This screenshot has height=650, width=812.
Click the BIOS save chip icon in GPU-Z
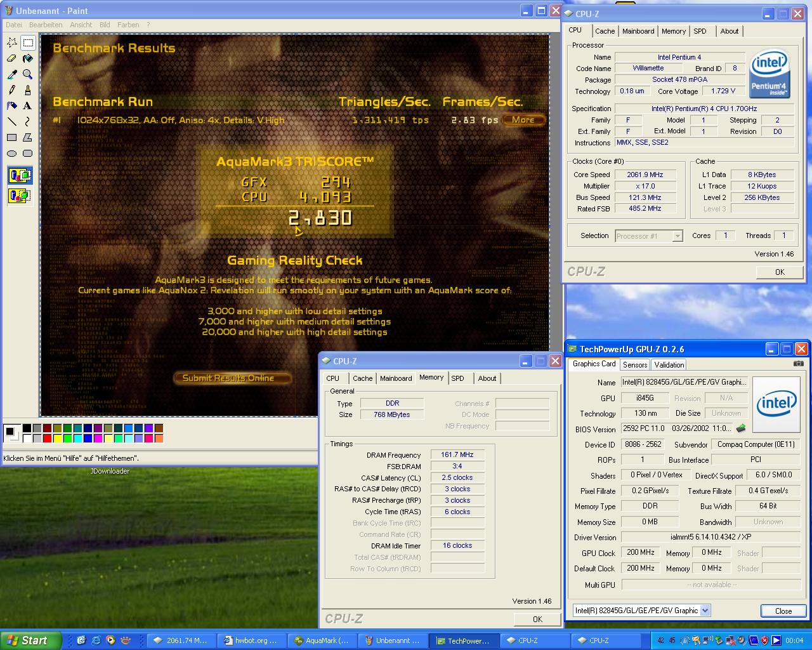[740, 429]
